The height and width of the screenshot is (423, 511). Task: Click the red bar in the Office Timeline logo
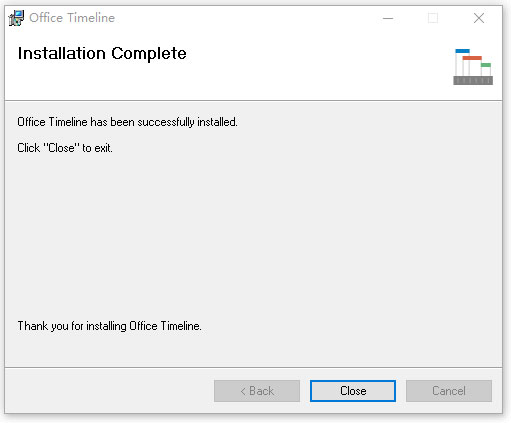click(472, 58)
